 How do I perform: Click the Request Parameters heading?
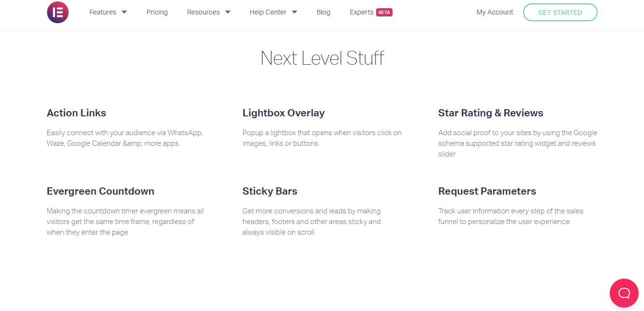(x=487, y=191)
